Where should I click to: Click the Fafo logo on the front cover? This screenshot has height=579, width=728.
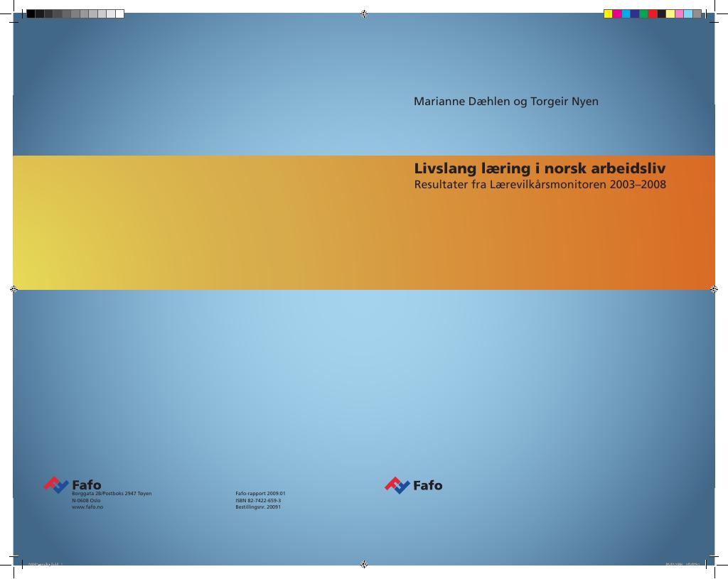(413, 485)
